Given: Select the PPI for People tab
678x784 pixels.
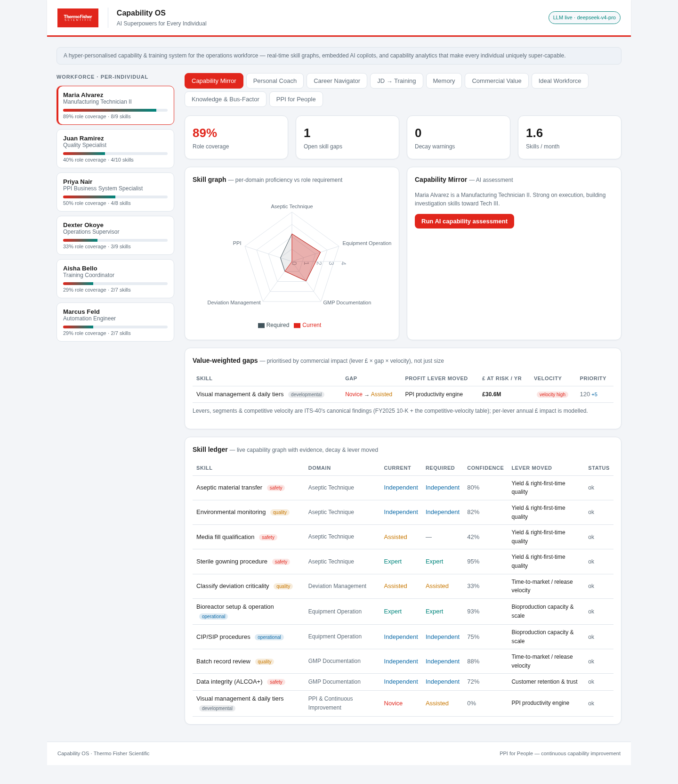Looking at the screenshot, I should tap(296, 99).
